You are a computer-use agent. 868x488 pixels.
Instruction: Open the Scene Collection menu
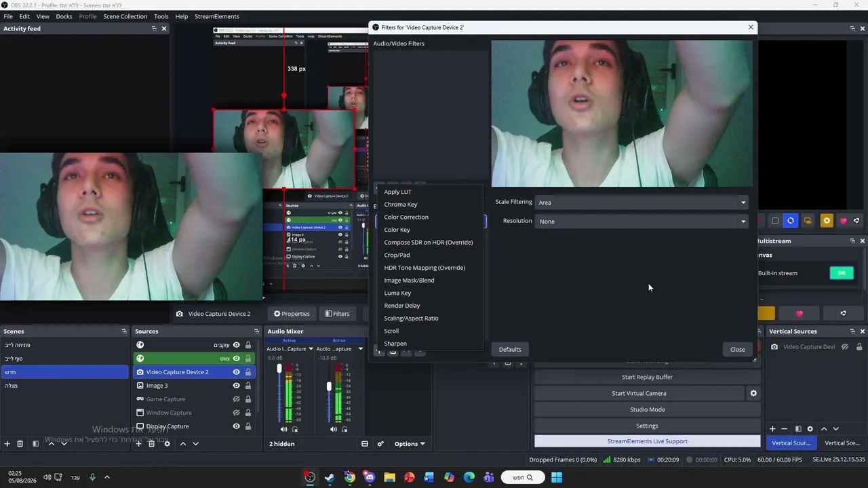[x=125, y=16]
